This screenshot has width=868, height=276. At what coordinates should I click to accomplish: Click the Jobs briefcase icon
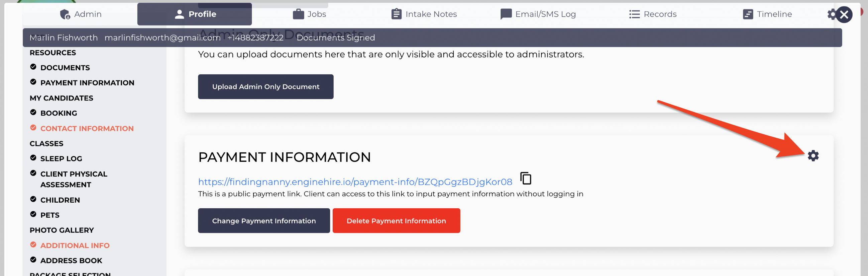click(x=298, y=14)
